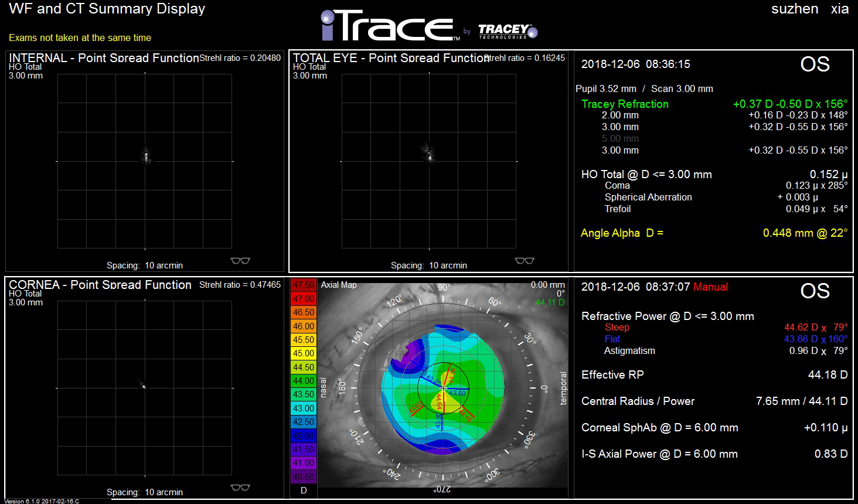Select the 41.00 D color scale swatch
The width and height of the screenshot is (858, 504).
pyautogui.click(x=304, y=463)
